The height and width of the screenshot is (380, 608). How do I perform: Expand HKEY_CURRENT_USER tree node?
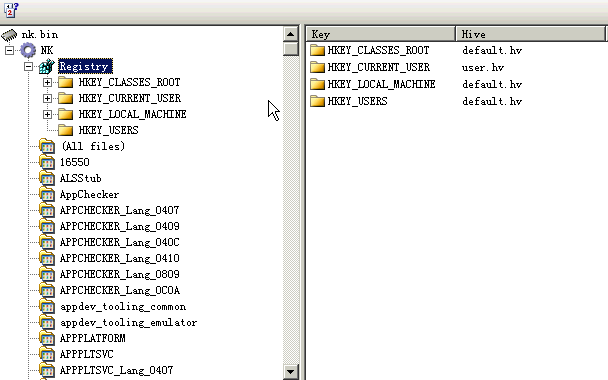click(47, 98)
